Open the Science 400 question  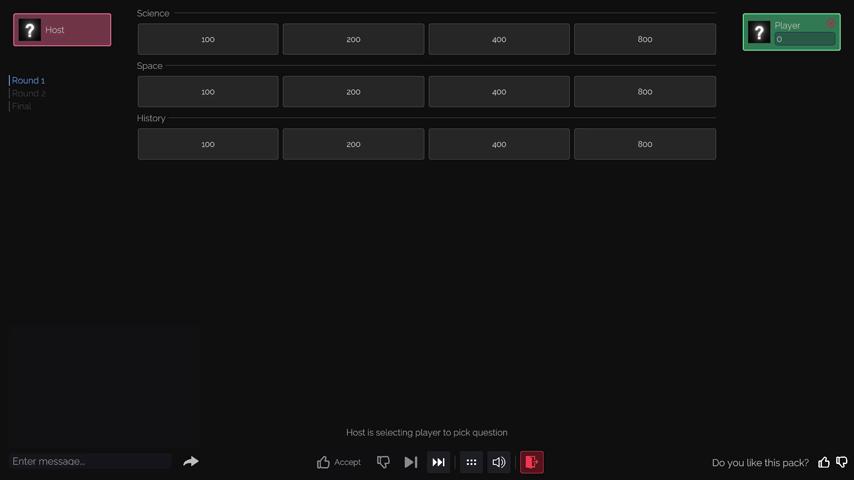[x=499, y=39]
